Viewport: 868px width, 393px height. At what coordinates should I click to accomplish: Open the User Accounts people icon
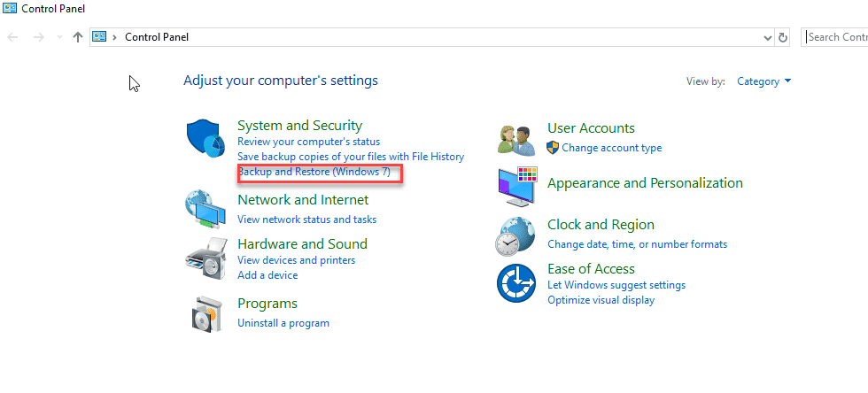tap(516, 140)
